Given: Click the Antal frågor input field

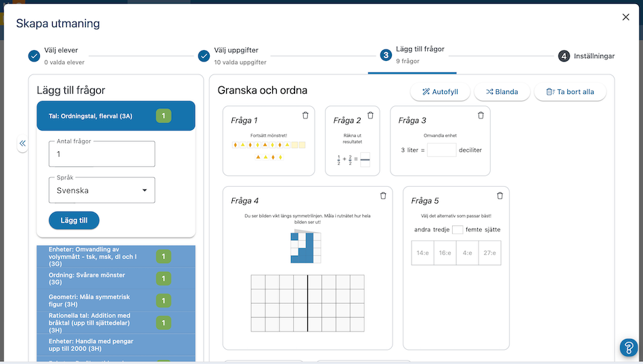Looking at the screenshot, I should pos(102,154).
